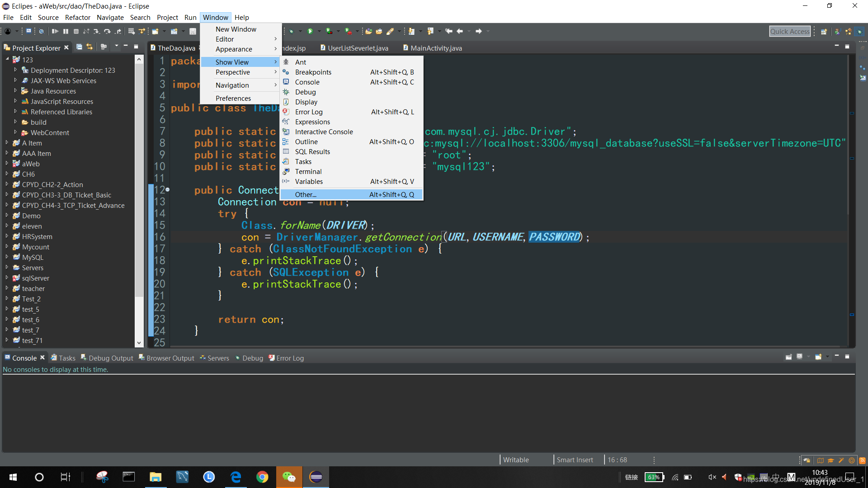Open Chrome from the Windows taskbar
Viewport: 868px width, 488px height.
click(x=262, y=477)
